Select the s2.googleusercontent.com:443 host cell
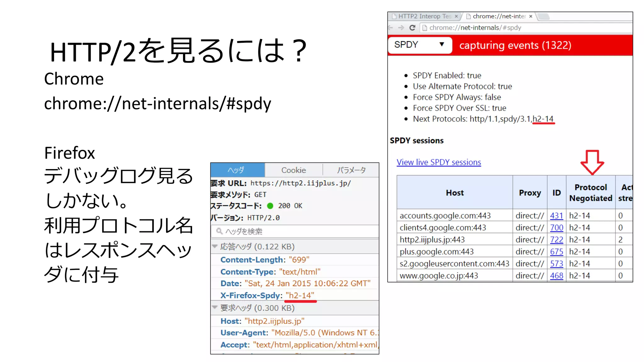The height and width of the screenshot is (362, 644). click(455, 263)
